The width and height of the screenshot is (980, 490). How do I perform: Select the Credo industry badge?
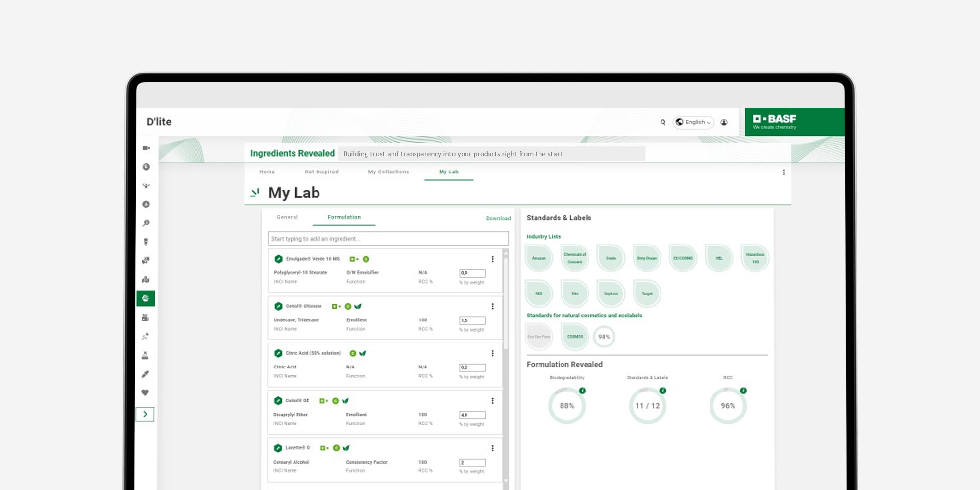click(611, 258)
